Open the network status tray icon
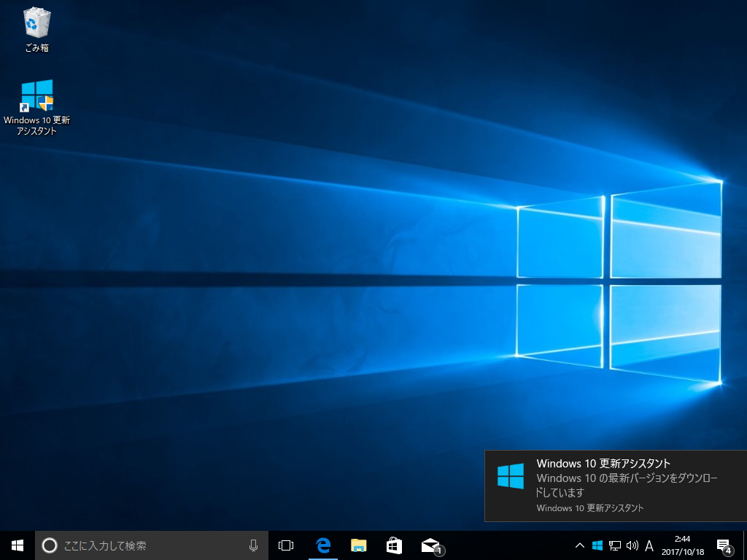Viewport: 747px width, 560px height. 615,545
